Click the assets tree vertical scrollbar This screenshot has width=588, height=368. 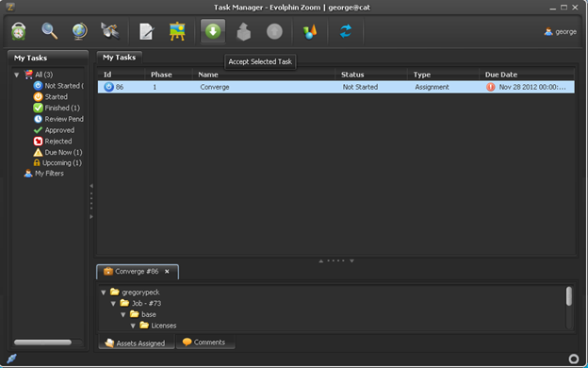[x=569, y=296]
